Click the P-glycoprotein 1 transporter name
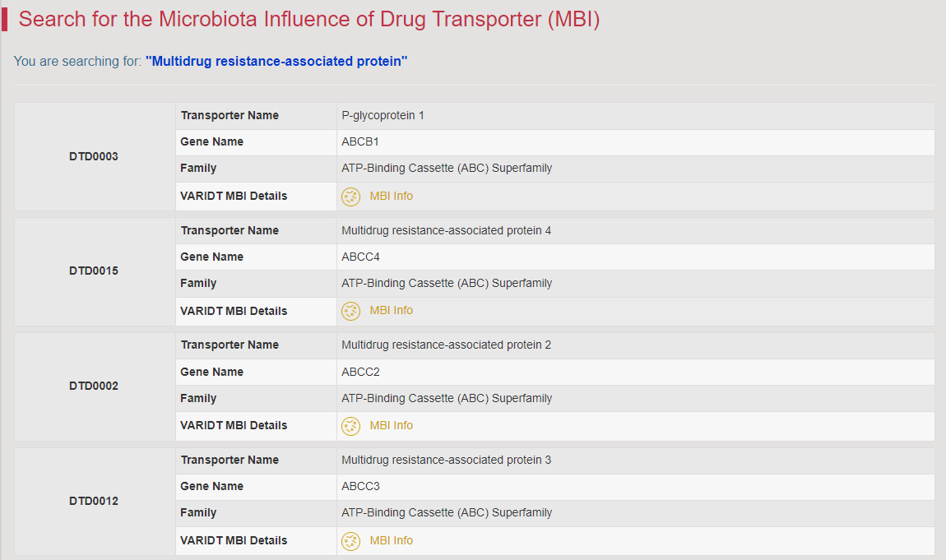The image size is (946, 560). pyautogui.click(x=383, y=116)
